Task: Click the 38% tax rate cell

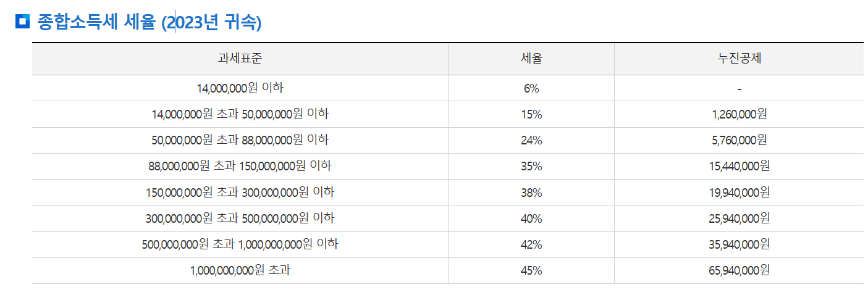Action: (531, 193)
